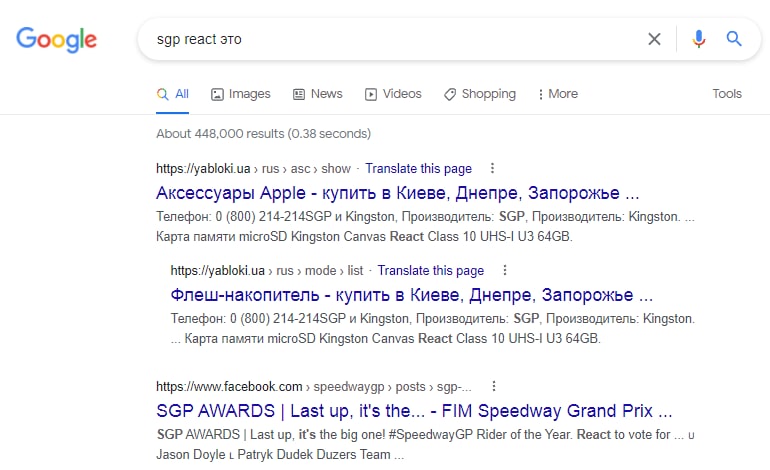Select the All results tab
This screenshot has height=470, width=770.
tap(172, 94)
